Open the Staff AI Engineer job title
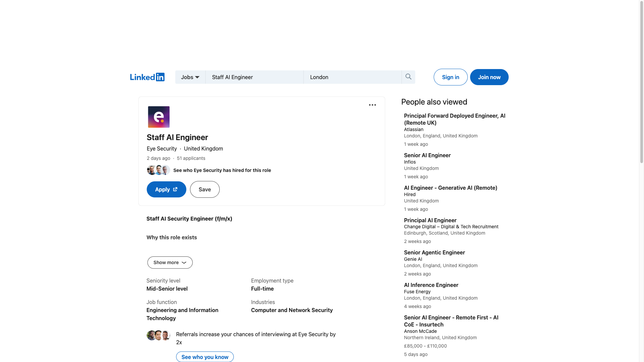Image resolution: width=644 pixels, height=362 pixels. pos(177,137)
